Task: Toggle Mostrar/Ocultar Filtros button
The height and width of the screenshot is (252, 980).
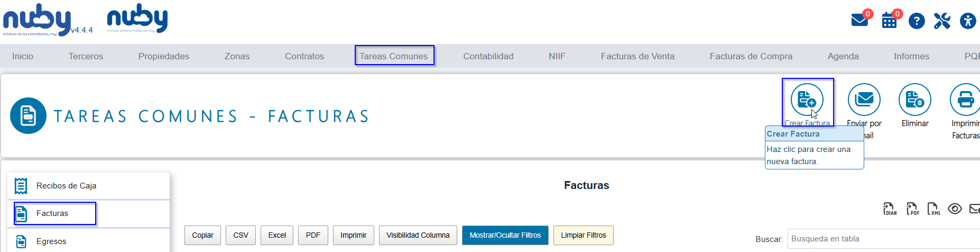Action: coord(505,235)
